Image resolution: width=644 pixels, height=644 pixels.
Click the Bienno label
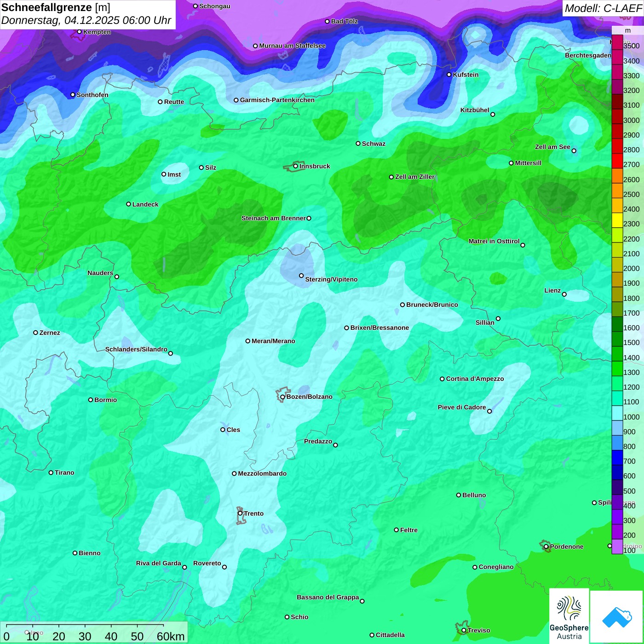90,553
